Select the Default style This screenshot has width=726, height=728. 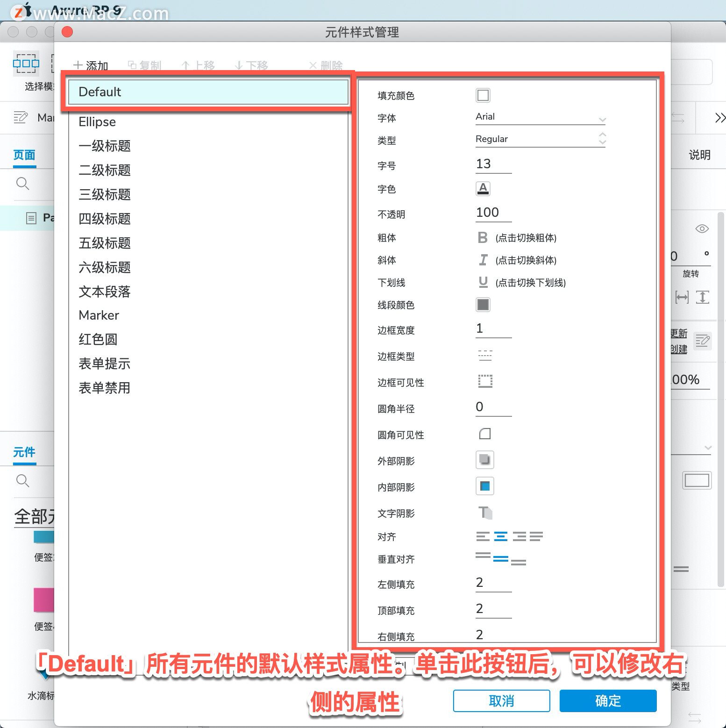coord(208,92)
